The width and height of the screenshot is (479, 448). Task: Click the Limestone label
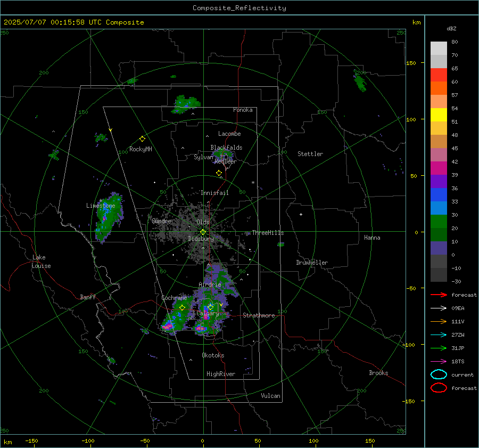101,206
